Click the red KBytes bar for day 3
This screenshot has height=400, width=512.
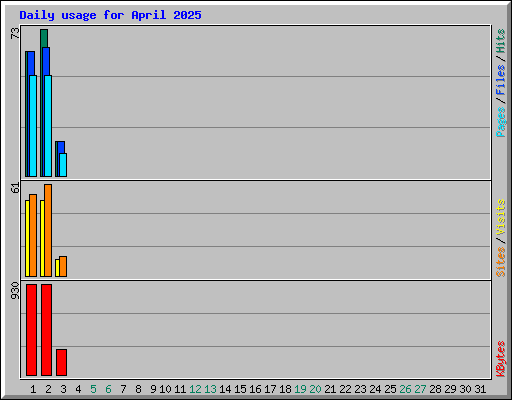pyautogui.click(x=61, y=362)
